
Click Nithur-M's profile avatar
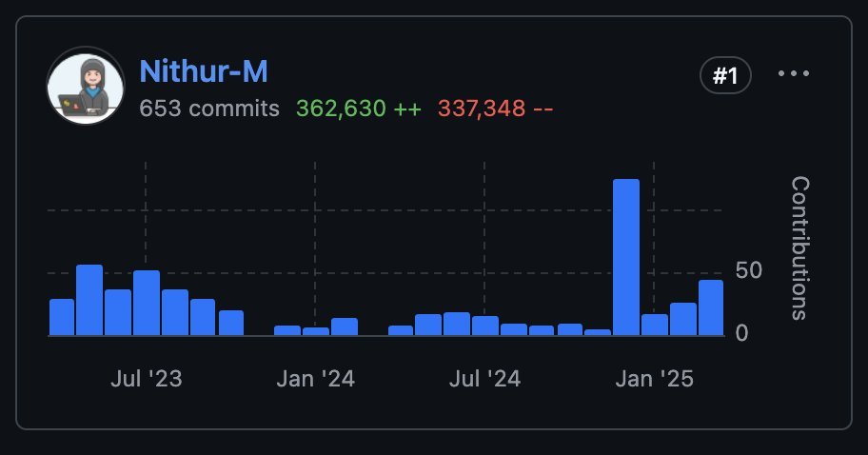pyautogui.click(x=86, y=86)
